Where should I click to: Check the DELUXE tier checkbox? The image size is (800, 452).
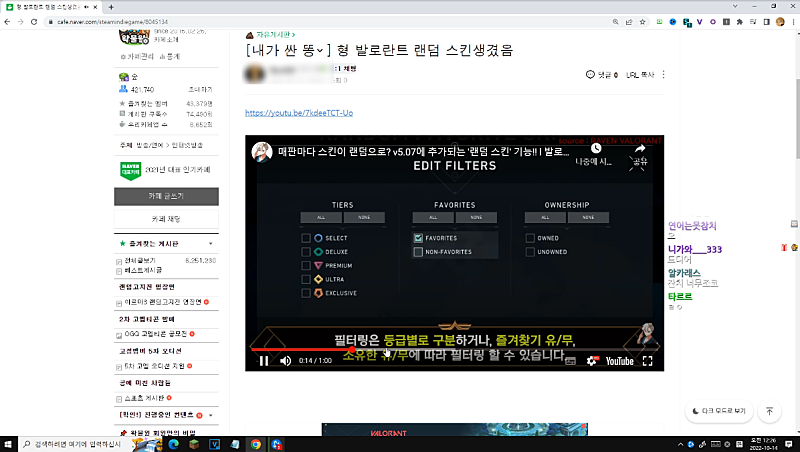pyautogui.click(x=306, y=252)
